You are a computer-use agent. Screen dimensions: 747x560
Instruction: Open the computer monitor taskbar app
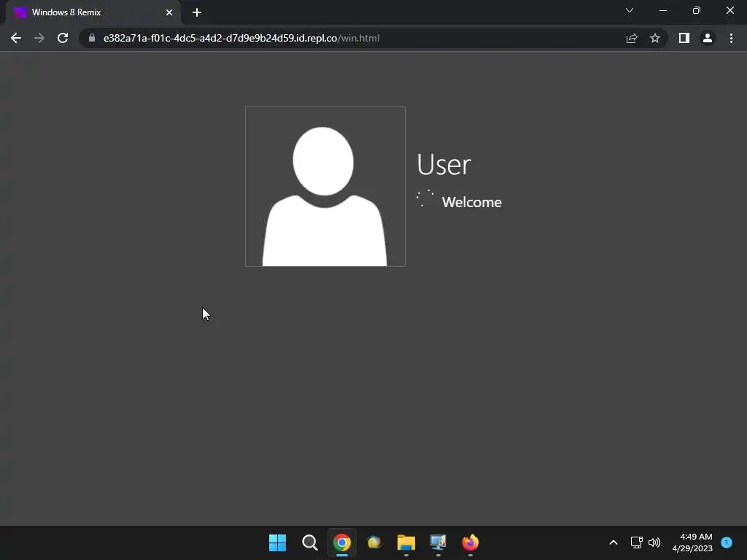(x=438, y=542)
